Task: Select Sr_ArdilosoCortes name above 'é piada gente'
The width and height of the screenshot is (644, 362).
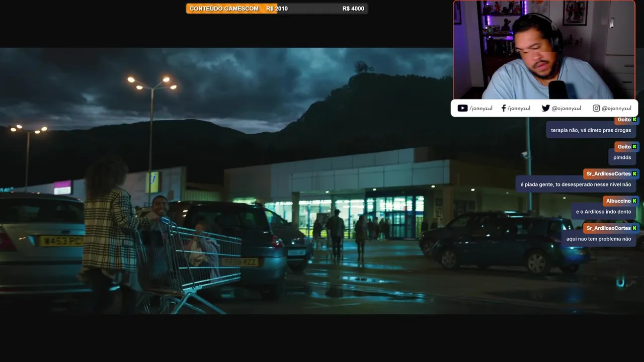Action: tap(608, 174)
